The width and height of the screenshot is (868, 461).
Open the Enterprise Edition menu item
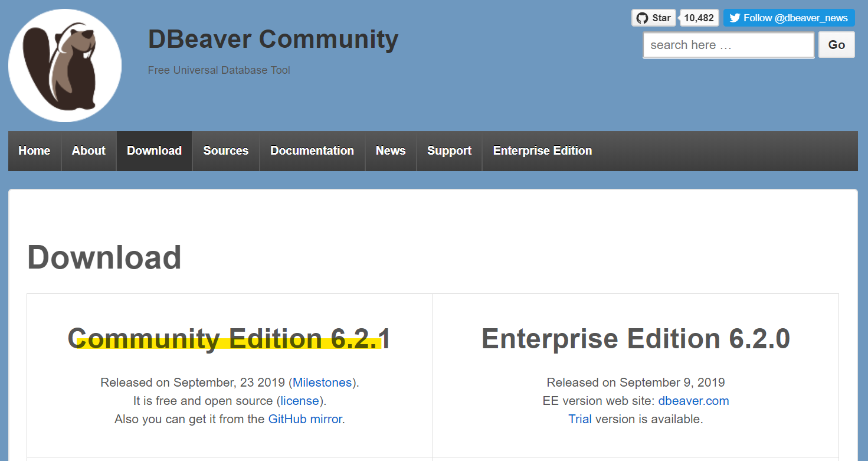(x=542, y=151)
